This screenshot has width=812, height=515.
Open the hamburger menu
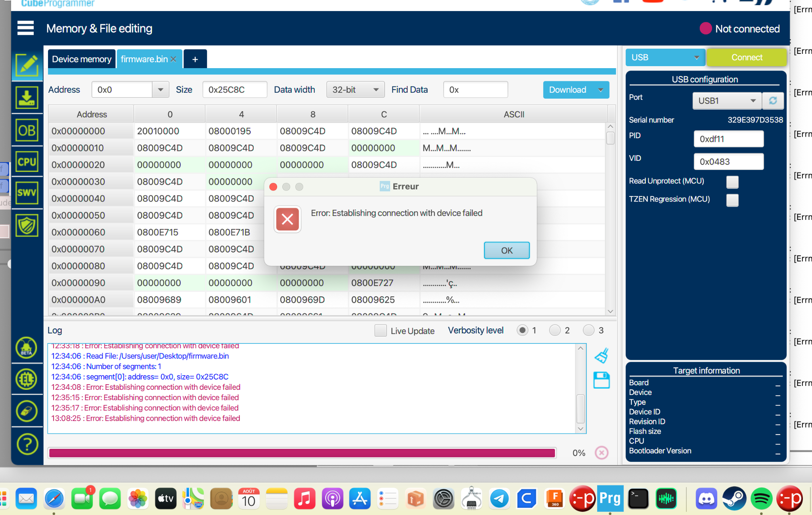pyautogui.click(x=26, y=28)
